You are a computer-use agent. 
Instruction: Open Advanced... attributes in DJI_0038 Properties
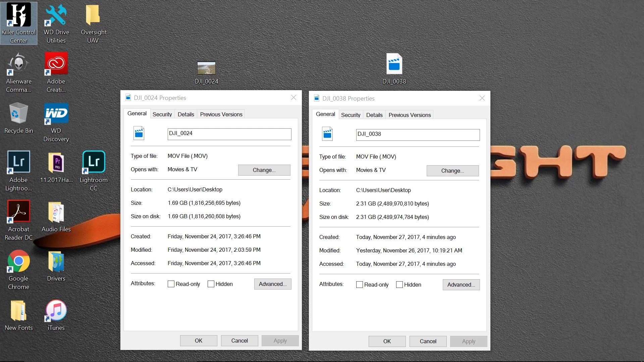click(x=461, y=285)
